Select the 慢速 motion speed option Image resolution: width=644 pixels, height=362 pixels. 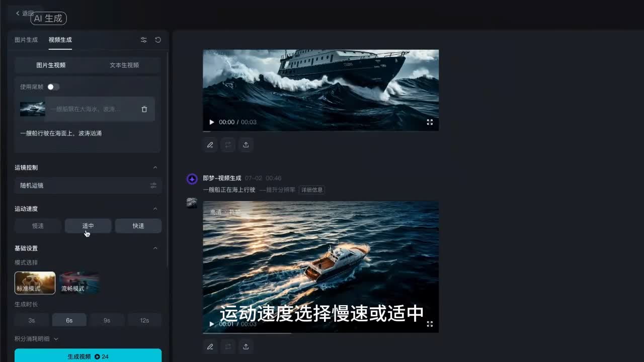tap(38, 226)
